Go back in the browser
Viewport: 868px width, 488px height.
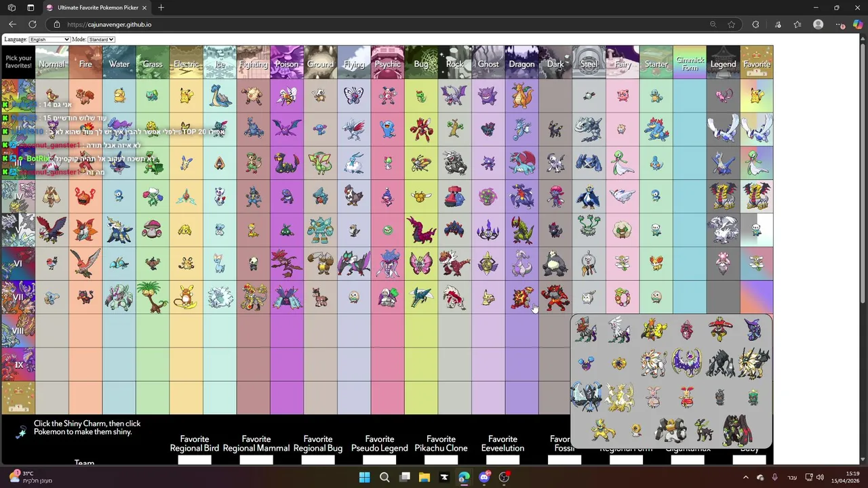coord(12,24)
